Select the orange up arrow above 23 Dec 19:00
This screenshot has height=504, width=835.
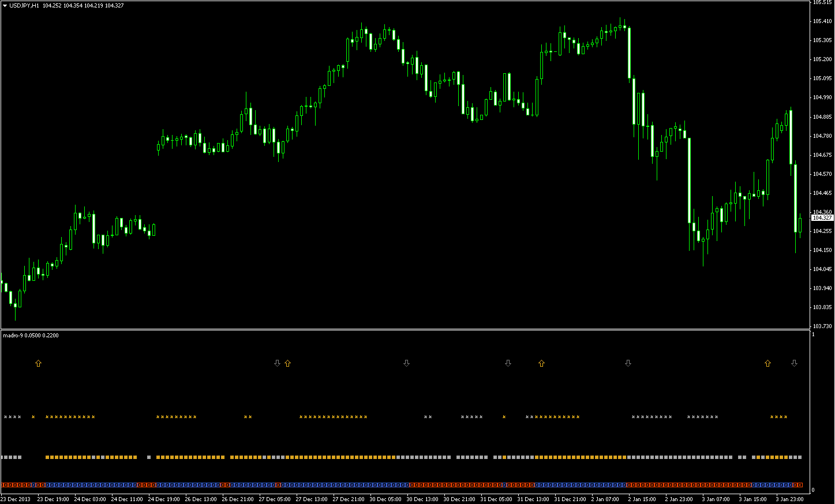tap(38, 363)
